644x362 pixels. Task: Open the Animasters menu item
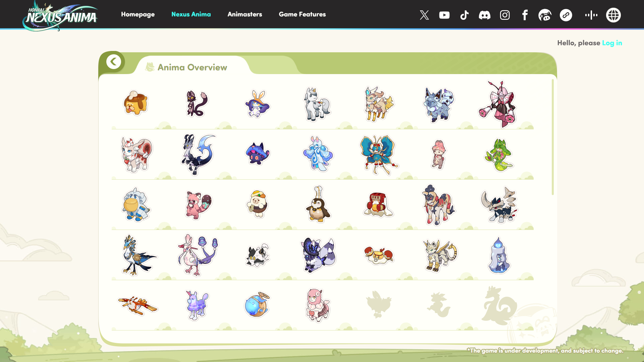245,14
